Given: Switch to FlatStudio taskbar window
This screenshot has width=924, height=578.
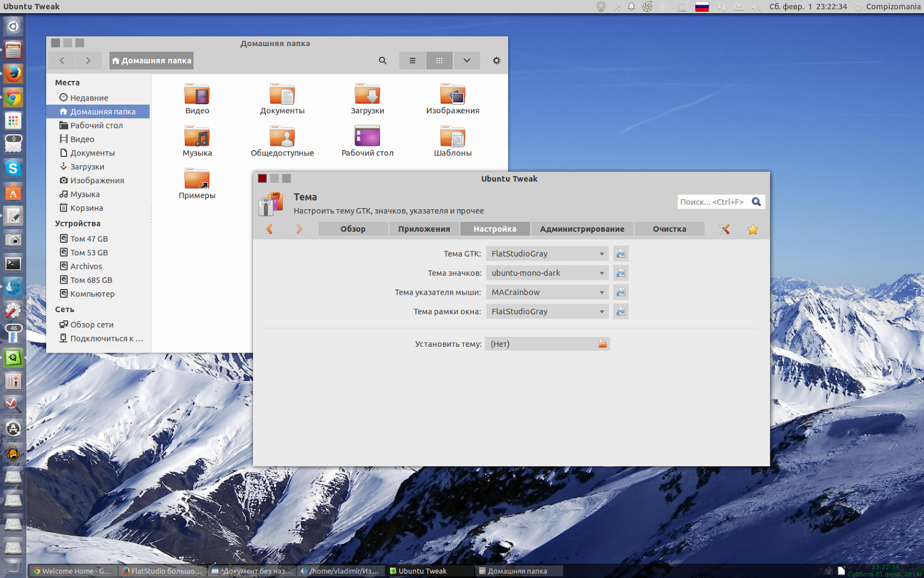Looking at the screenshot, I should coord(162,571).
